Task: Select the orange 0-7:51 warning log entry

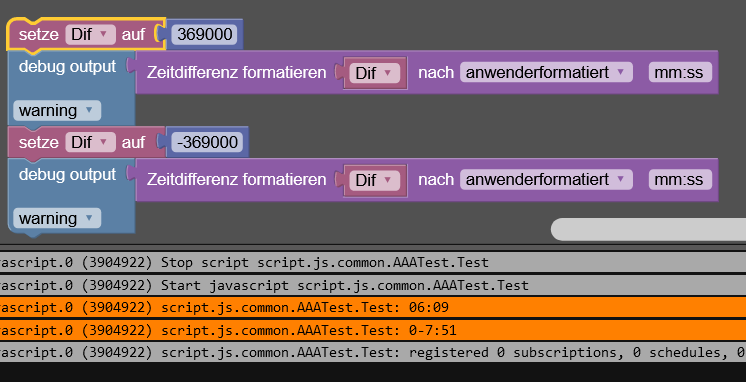Action: (373, 330)
